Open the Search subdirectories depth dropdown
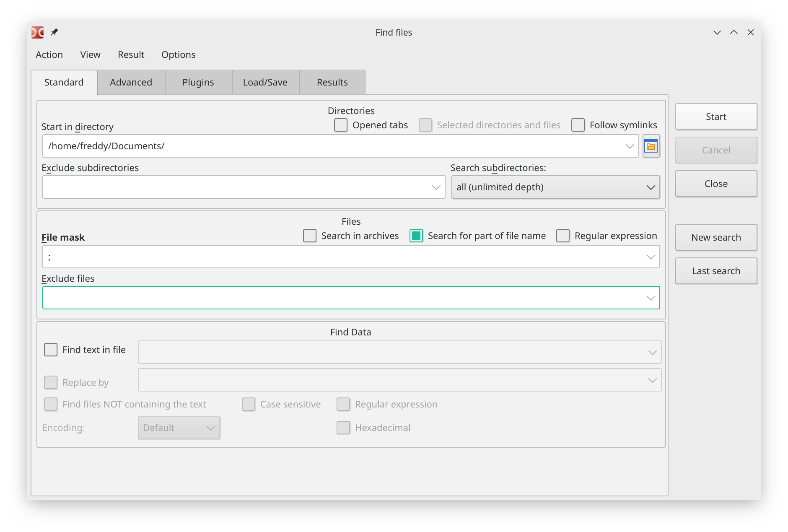The height and width of the screenshot is (532, 788). pos(555,187)
